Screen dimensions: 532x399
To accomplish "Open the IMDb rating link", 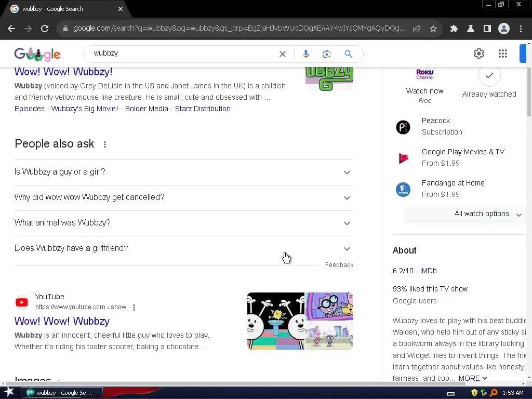I will 428,271.
